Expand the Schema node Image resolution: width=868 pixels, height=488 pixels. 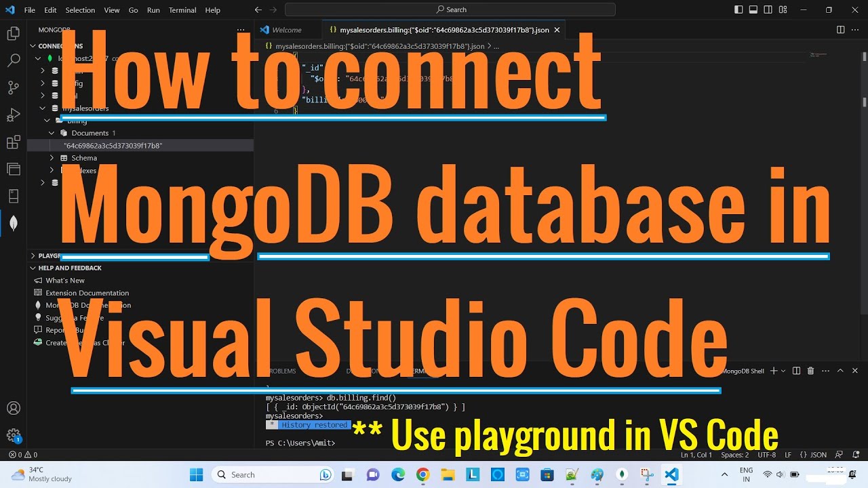52,158
